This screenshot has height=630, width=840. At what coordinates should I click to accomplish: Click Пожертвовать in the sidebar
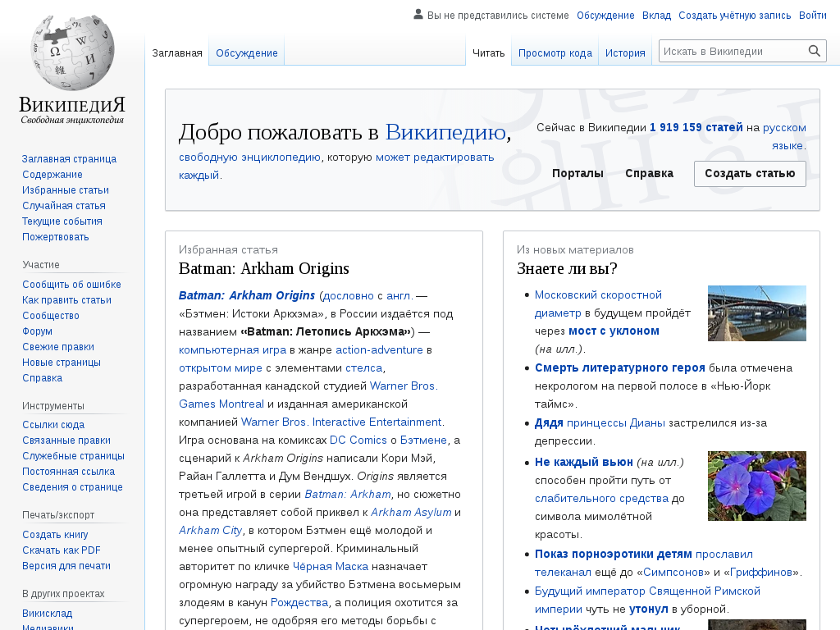click(x=56, y=237)
